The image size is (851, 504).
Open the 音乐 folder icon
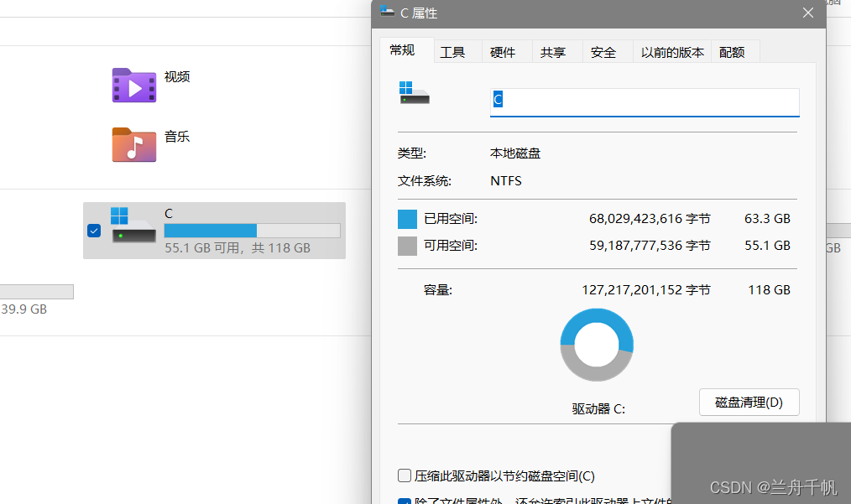point(134,145)
